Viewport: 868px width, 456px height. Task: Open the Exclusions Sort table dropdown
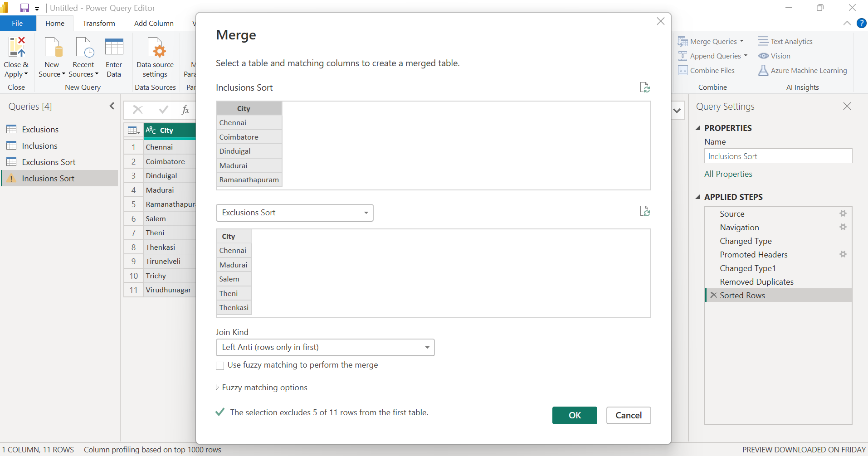pyautogui.click(x=295, y=213)
